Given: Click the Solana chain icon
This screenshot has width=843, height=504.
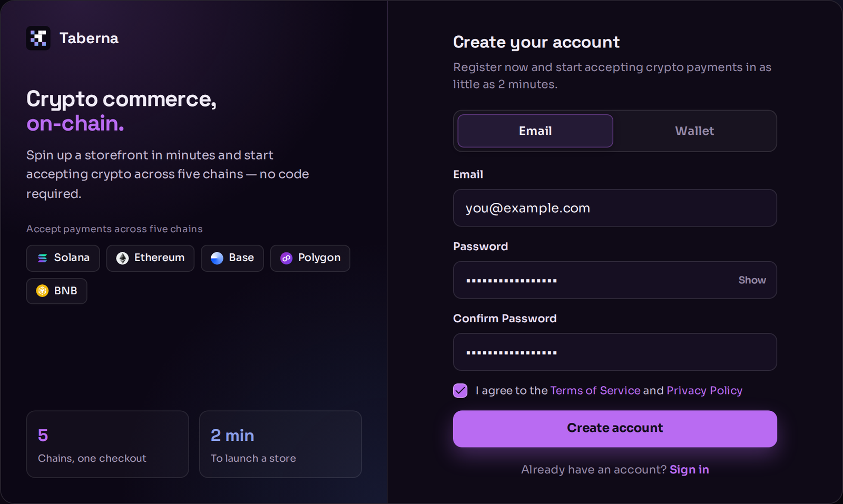Looking at the screenshot, I should click(x=43, y=258).
